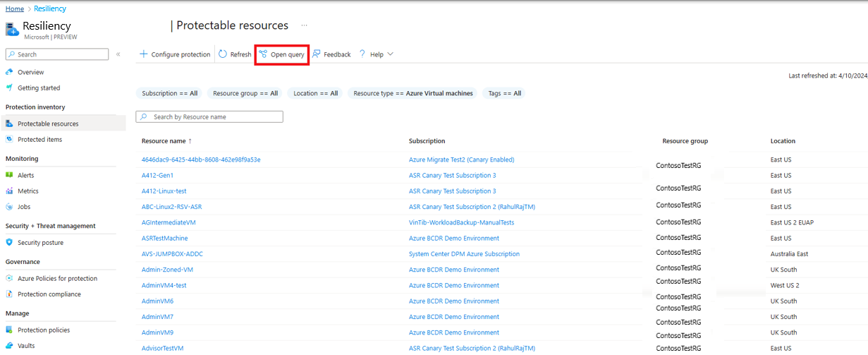Image resolution: width=868 pixels, height=355 pixels.
Task: Open the Subscription filter pill
Action: pos(169,93)
